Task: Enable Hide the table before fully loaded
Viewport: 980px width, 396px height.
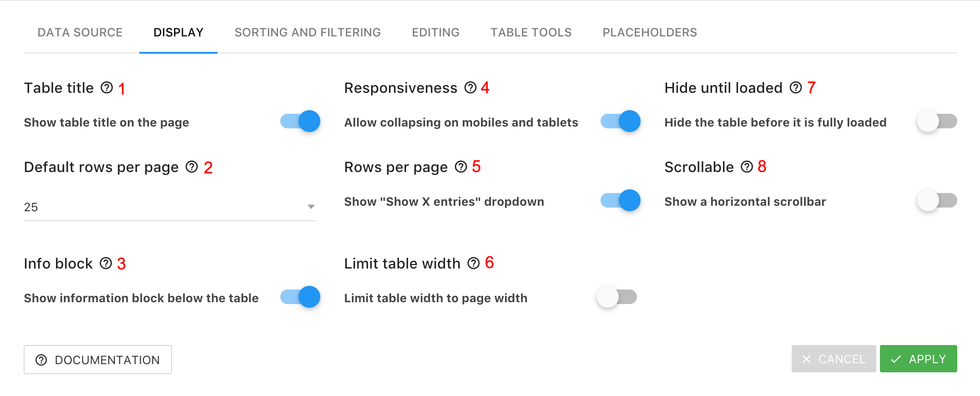Action: (937, 121)
